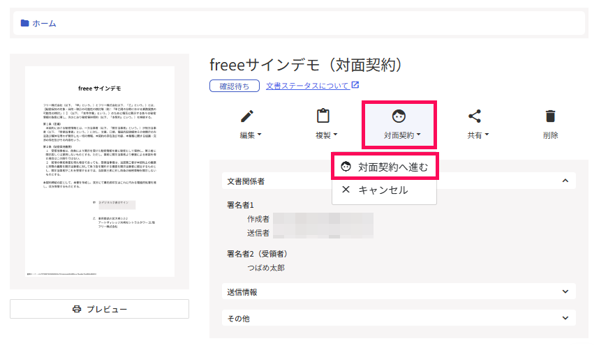Screen dimensions: 599x364
Task: Click the X icon beside キャンセル
Action: point(346,189)
